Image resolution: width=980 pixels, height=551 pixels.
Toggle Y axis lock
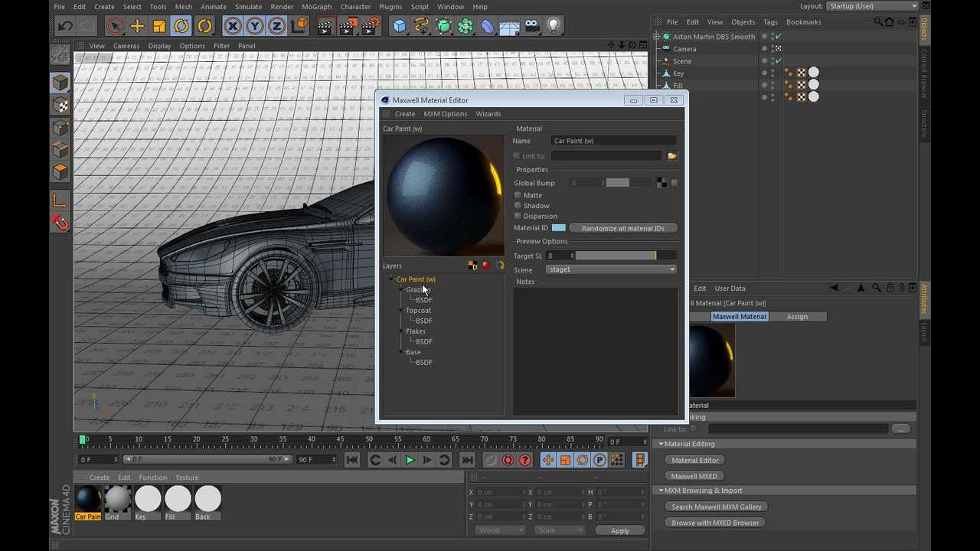[255, 27]
